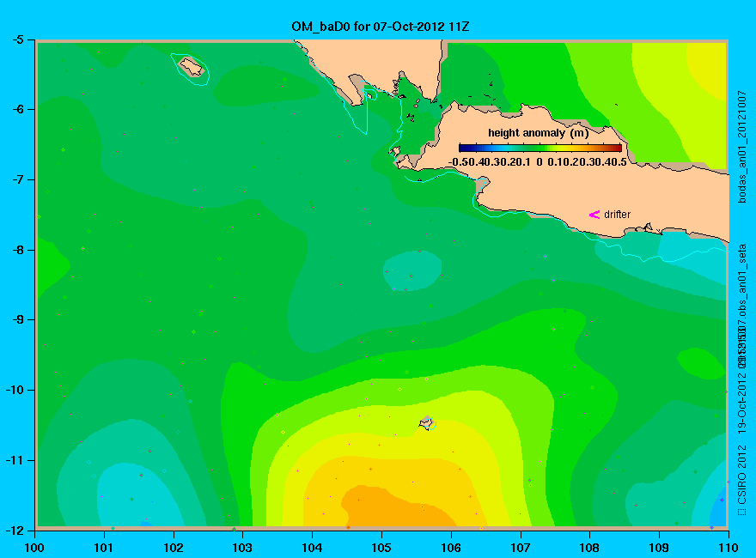Click the latitude axis label '-6'
This screenshot has width=756, height=558.
pos(17,109)
